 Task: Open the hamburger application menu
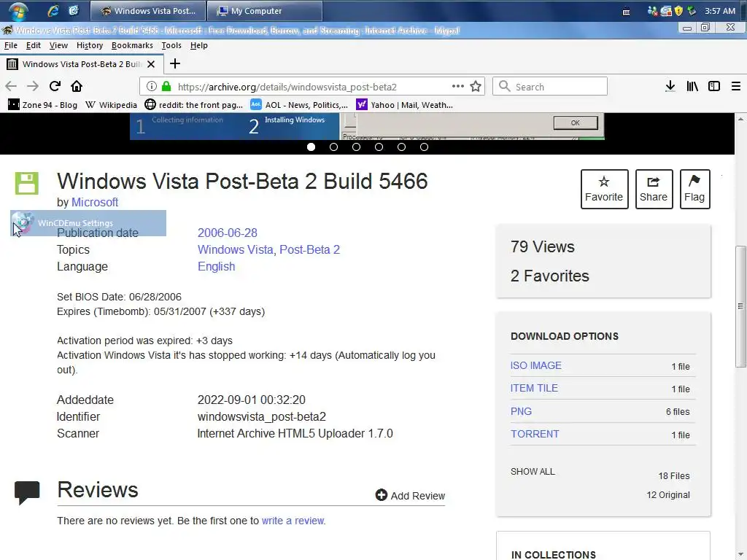click(x=735, y=86)
